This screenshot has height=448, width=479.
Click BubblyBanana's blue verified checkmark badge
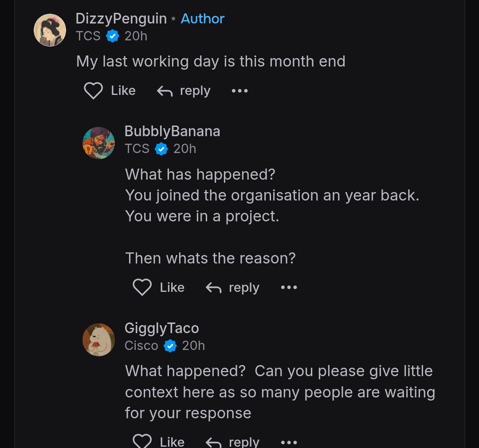tap(161, 149)
